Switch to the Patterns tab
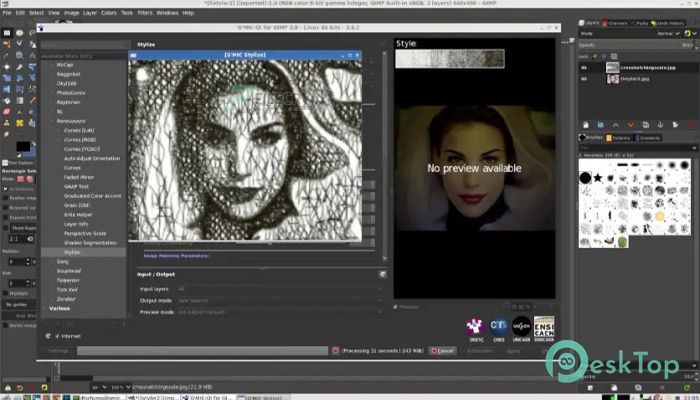The image size is (700, 400). 616,138
